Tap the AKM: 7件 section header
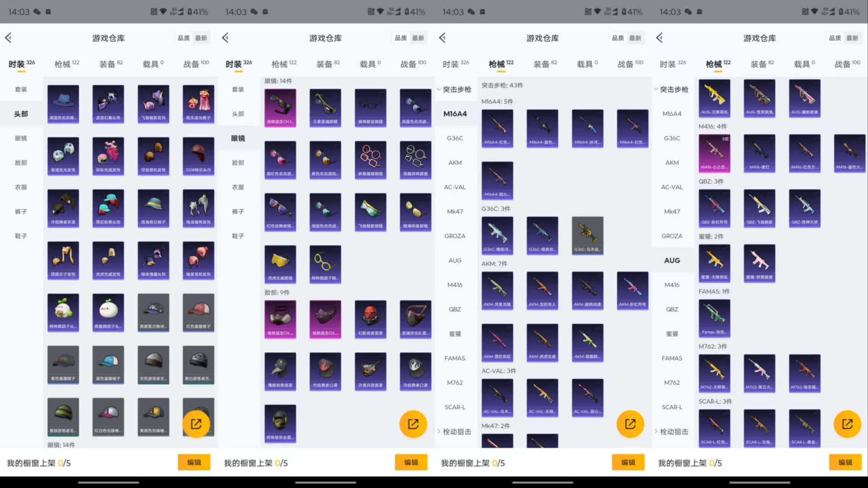Image resolution: width=868 pixels, height=488 pixels. (x=494, y=264)
